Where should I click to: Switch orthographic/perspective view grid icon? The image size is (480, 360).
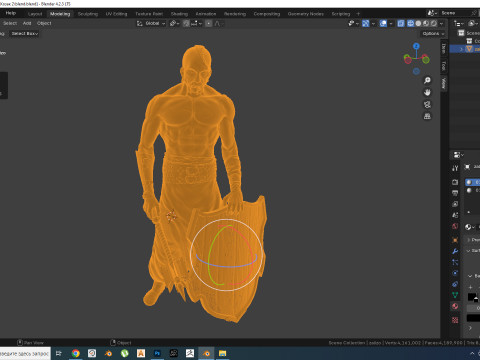click(x=427, y=116)
